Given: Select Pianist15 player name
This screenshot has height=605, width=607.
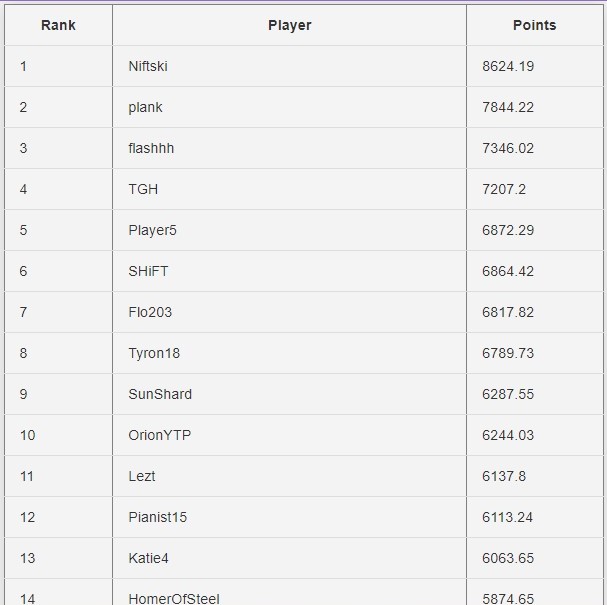Looking at the screenshot, I should coord(158,518).
